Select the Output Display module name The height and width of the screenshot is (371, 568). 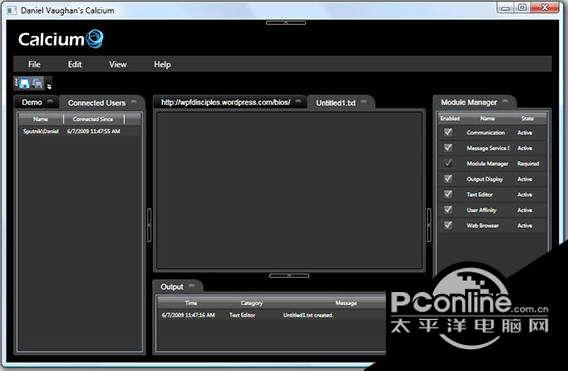click(485, 179)
